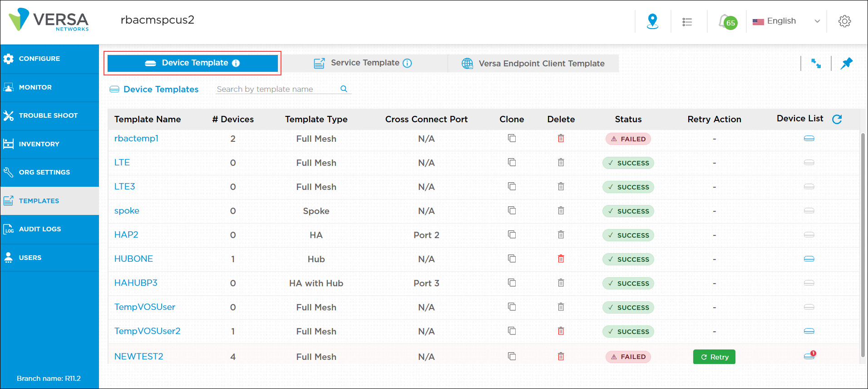Open the settings gear icon
The image size is (868, 389).
pyautogui.click(x=844, y=21)
